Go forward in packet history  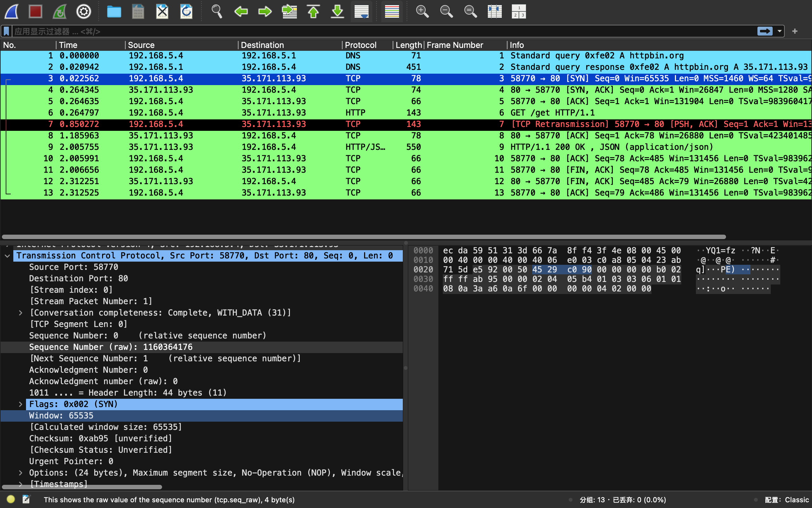click(x=265, y=12)
